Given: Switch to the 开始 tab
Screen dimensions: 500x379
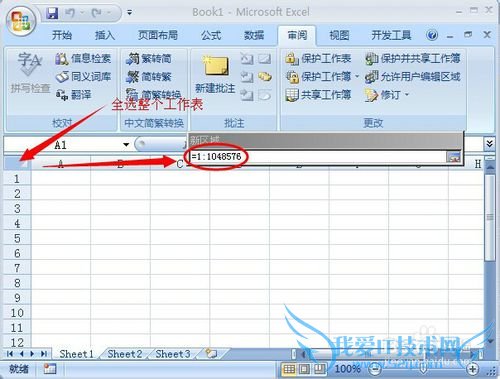Looking at the screenshot, I should 62,35.
